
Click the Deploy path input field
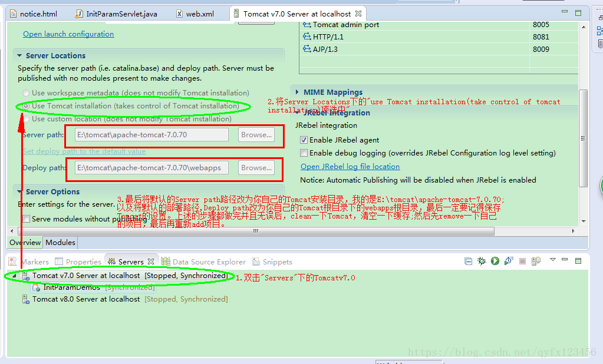tap(151, 168)
